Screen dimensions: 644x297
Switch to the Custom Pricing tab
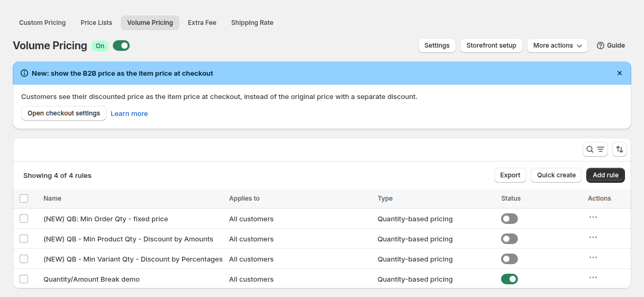tap(42, 23)
